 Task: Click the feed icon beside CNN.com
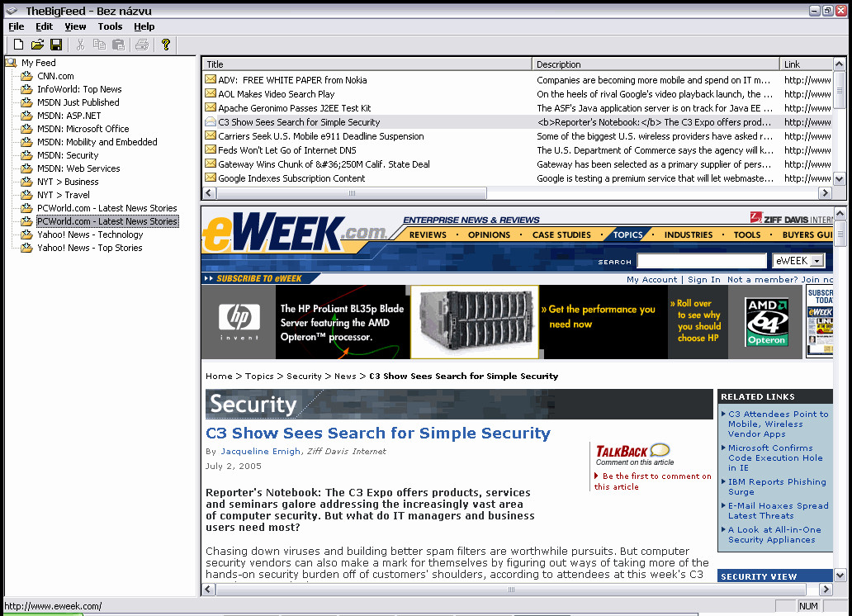[x=26, y=76]
